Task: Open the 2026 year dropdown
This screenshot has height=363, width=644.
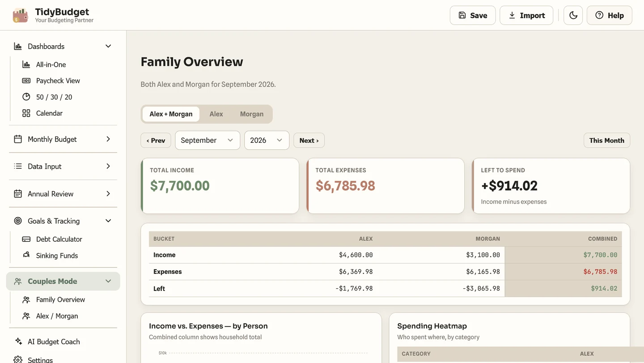Action: (267, 140)
